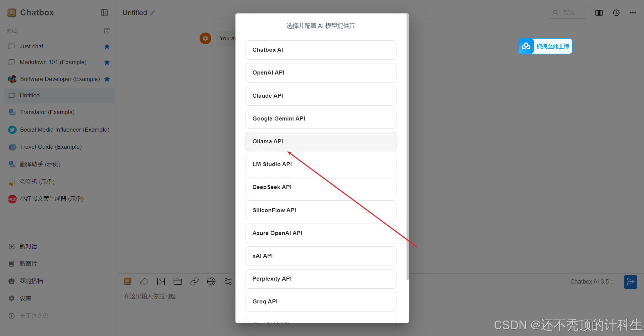The height and width of the screenshot is (336, 644).
Task: Open Translator (Example) conversation
Action: point(59,112)
